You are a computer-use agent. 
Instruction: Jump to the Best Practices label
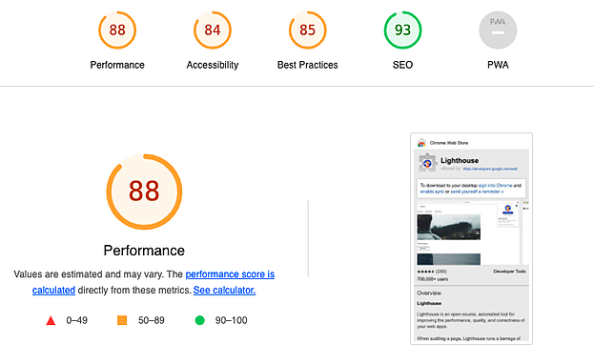click(x=308, y=65)
